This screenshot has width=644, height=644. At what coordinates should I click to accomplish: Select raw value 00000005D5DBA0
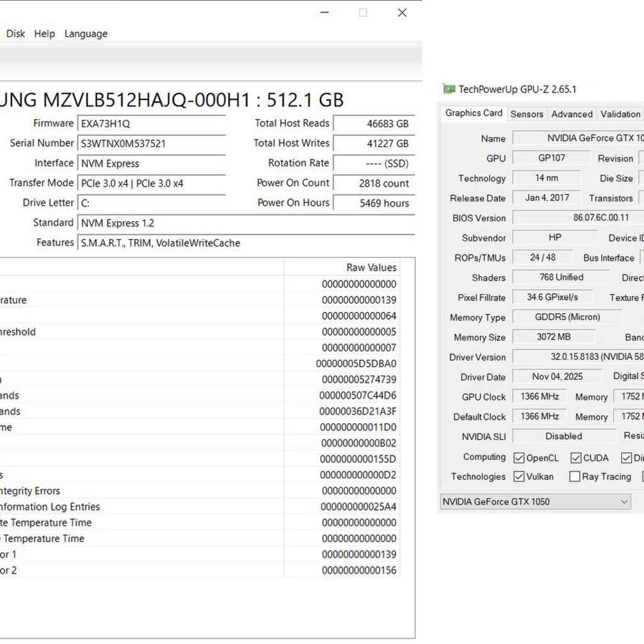(356, 364)
